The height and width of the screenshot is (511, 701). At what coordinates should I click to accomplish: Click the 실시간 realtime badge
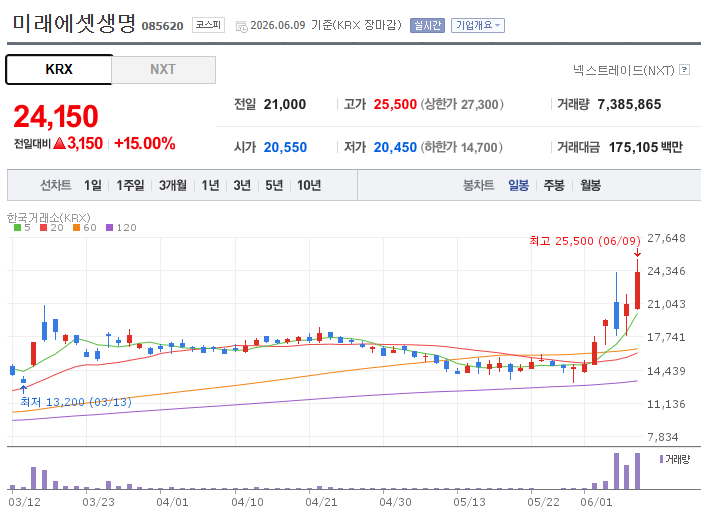427,25
